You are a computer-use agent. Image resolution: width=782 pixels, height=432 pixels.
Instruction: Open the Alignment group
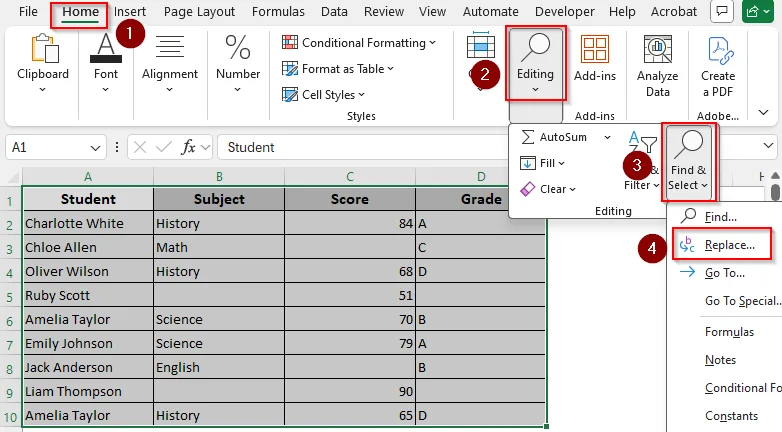pyautogui.click(x=170, y=63)
